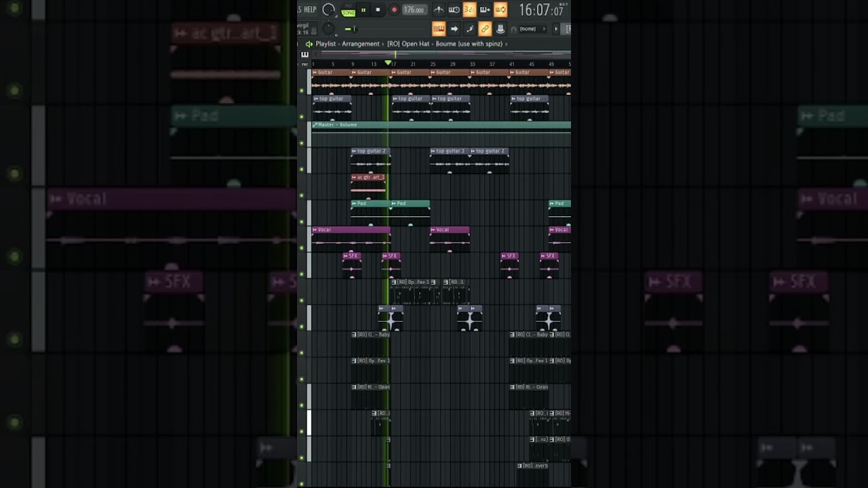Stop playback

[378, 9]
